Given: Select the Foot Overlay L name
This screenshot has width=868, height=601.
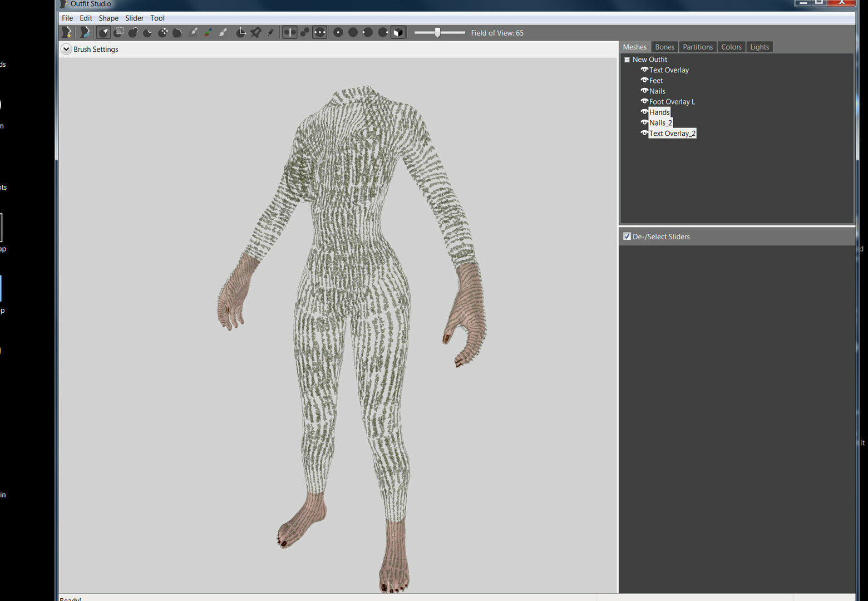Looking at the screenshot, I should tap(672, 102).
